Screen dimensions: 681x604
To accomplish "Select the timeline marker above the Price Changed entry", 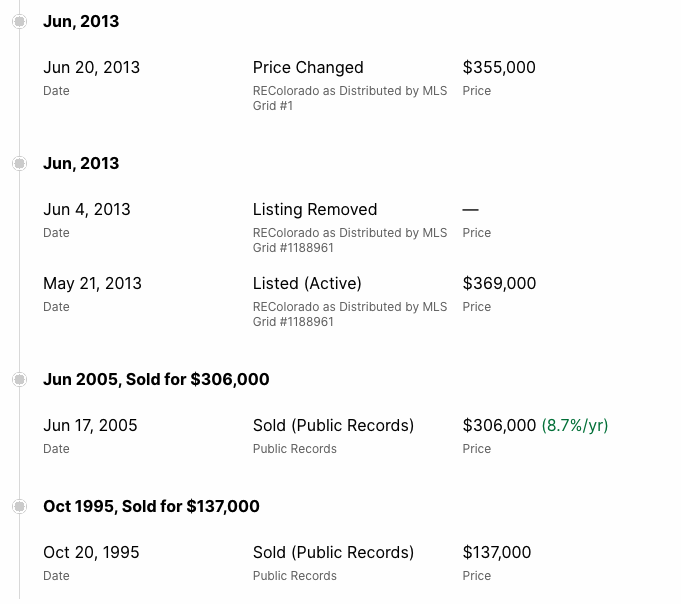I will pos(19,22).
